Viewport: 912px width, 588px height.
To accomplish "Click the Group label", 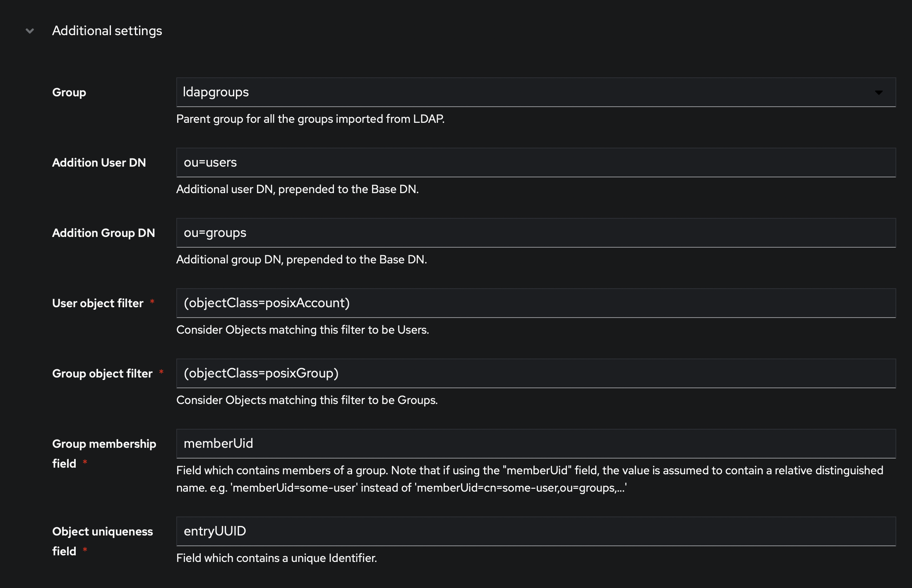I will (69, 92).
